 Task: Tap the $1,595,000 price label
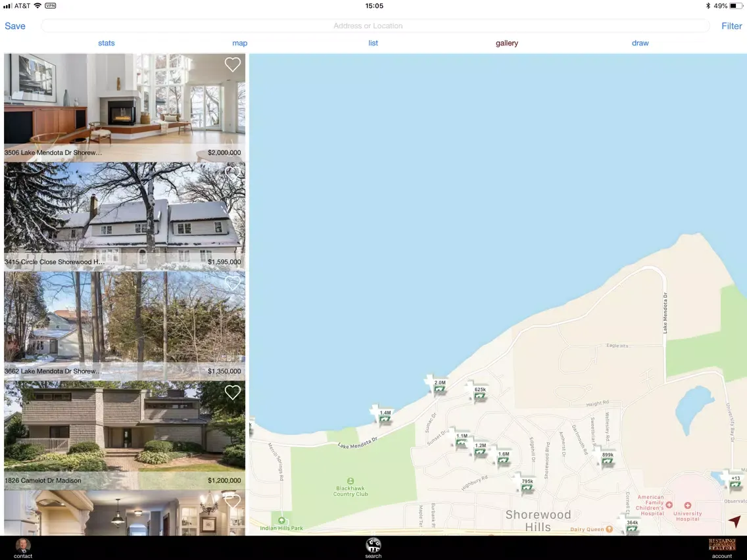click(224, 262)
